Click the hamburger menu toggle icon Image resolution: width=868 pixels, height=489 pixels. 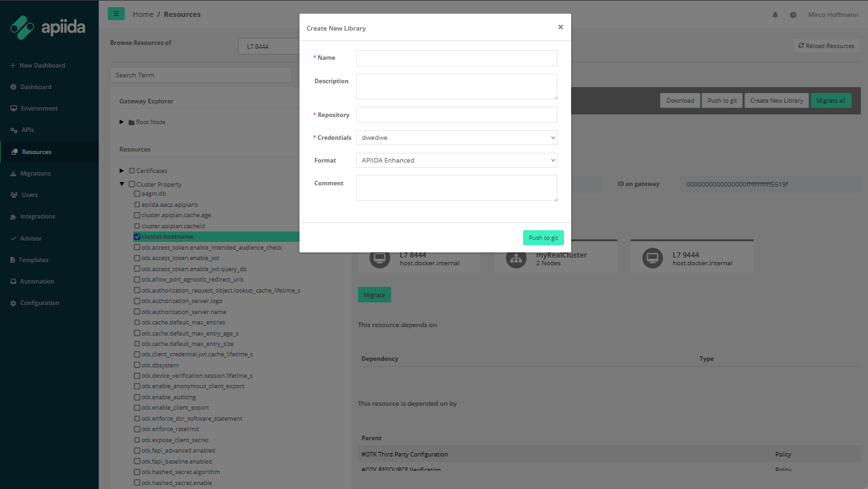pos(116,14)
